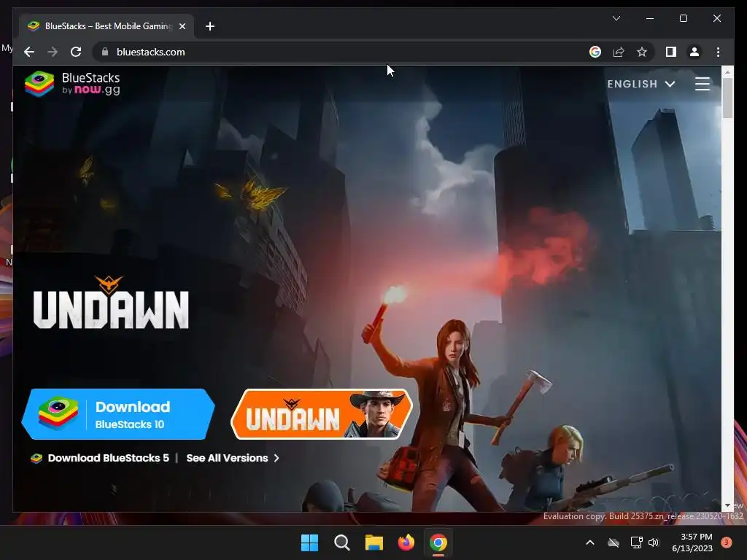Open the tab search dropdown arrow
The width and height of the screenshot is (747, 560).
(616, 18)
